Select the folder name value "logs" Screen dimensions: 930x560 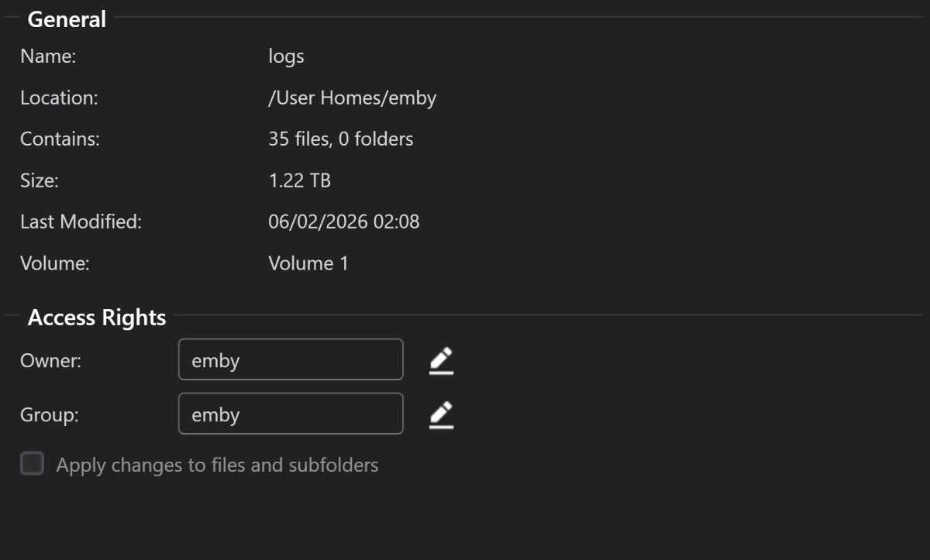(x=286, y=57)
